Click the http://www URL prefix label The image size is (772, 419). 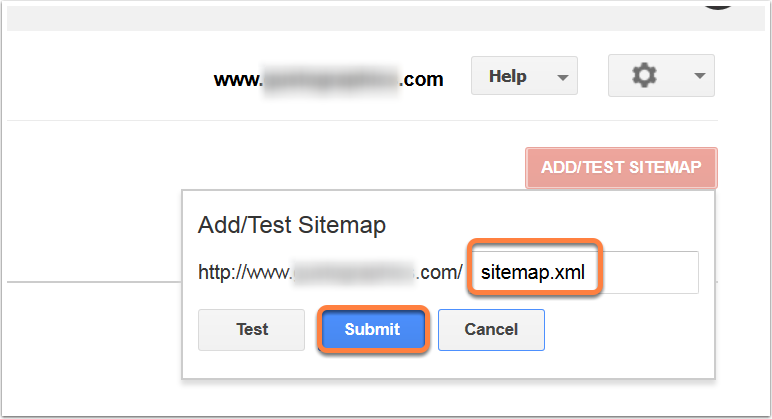pyautogui.click(x=245, y=272)
